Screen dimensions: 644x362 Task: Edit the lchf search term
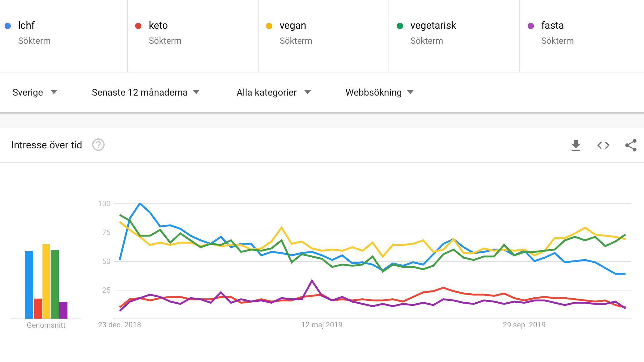[x=26, y=25]
